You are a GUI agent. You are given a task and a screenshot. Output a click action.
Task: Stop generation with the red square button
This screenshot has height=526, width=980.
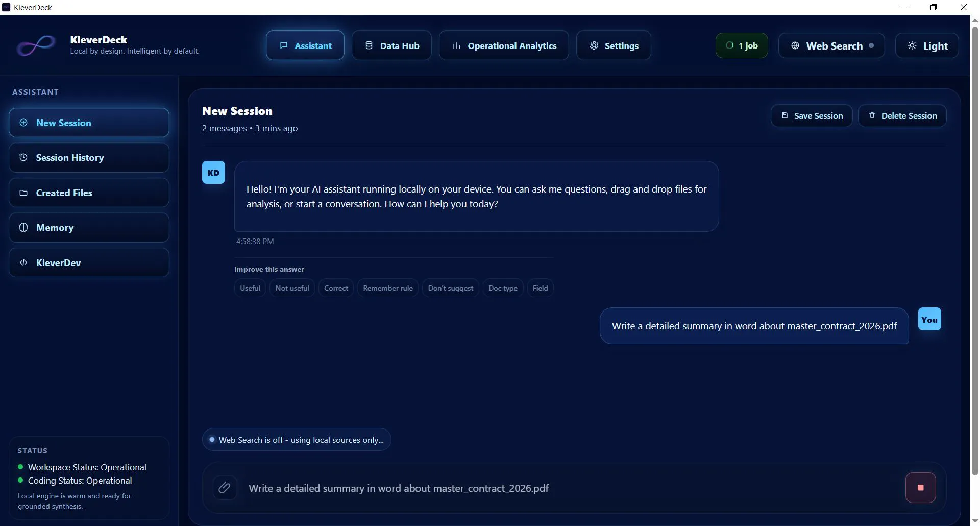coord(920,488)
